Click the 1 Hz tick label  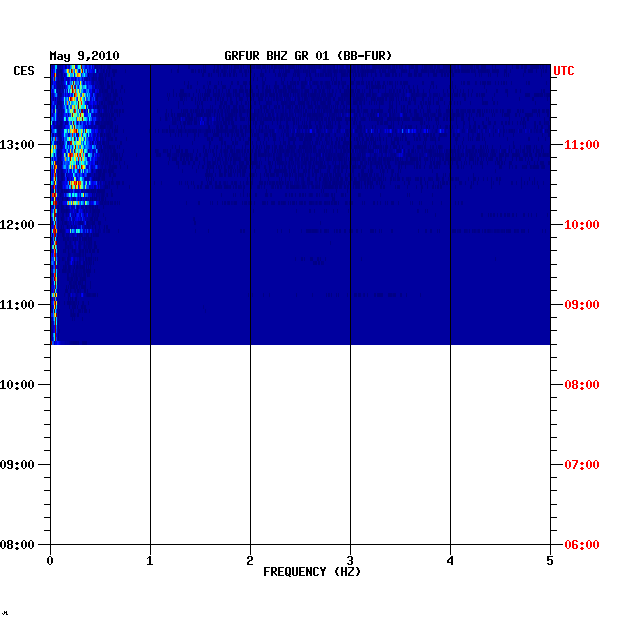(150, 561)
